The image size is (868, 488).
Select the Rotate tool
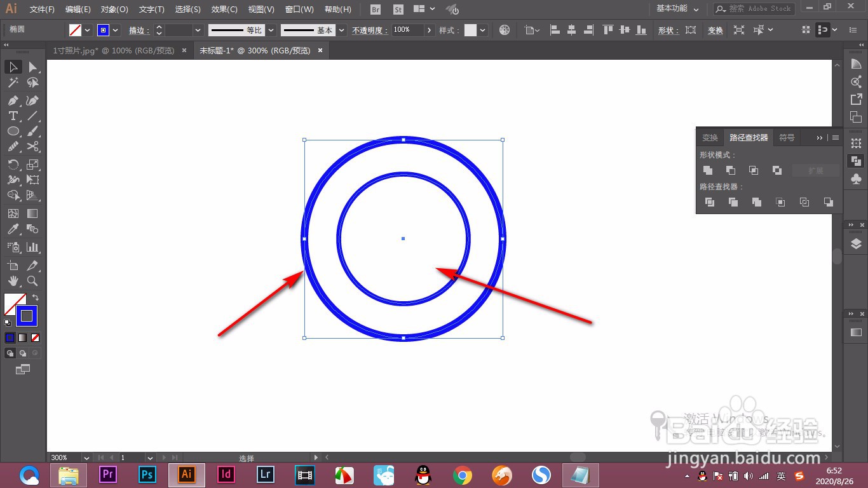click(x=13, y=165)
